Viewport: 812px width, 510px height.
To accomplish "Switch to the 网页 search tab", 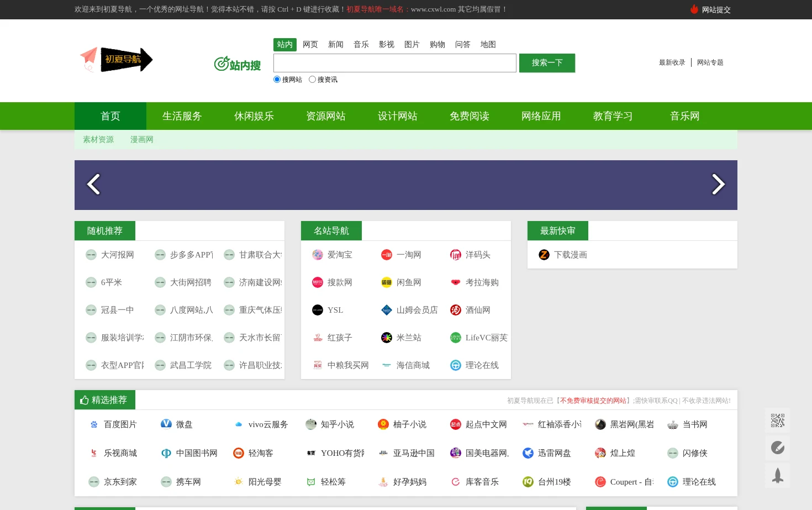I will pos(310,45).
